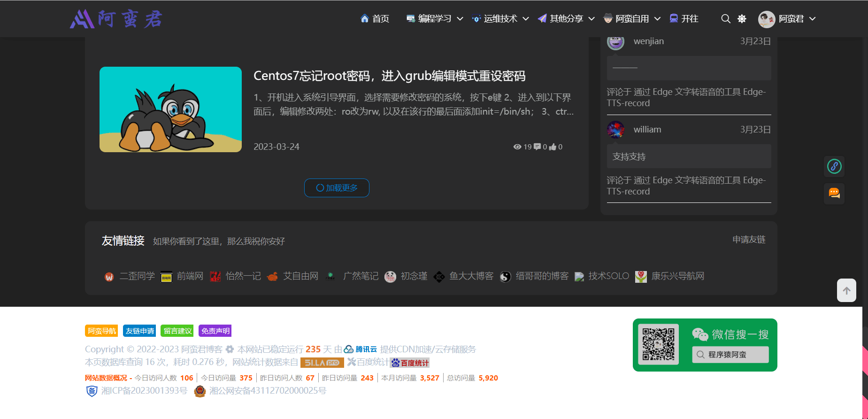Open friend link 康乐兴导航网
The width and height of the screenshot is (868, 419).
point(678,276)
